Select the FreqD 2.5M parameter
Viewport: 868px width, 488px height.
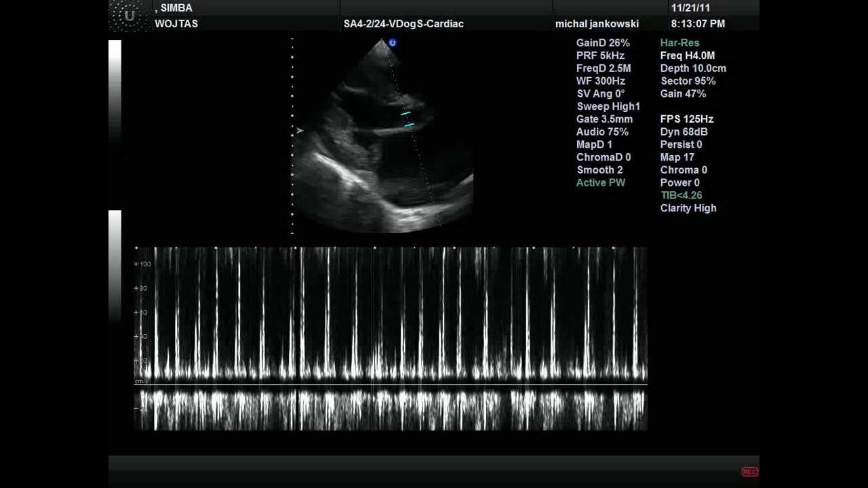point(604,68)
